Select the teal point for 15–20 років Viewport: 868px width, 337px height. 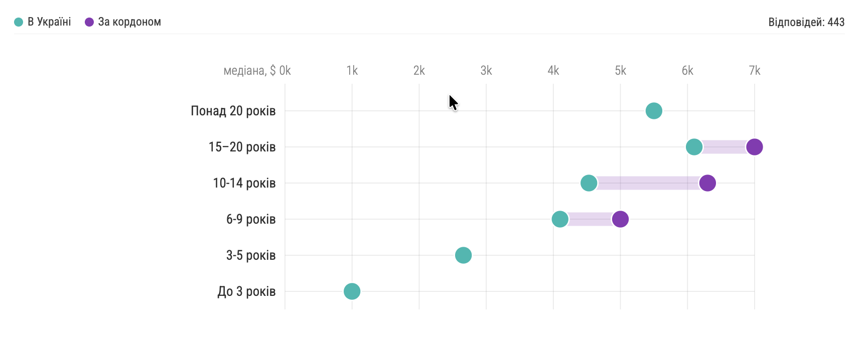point(694,147)
